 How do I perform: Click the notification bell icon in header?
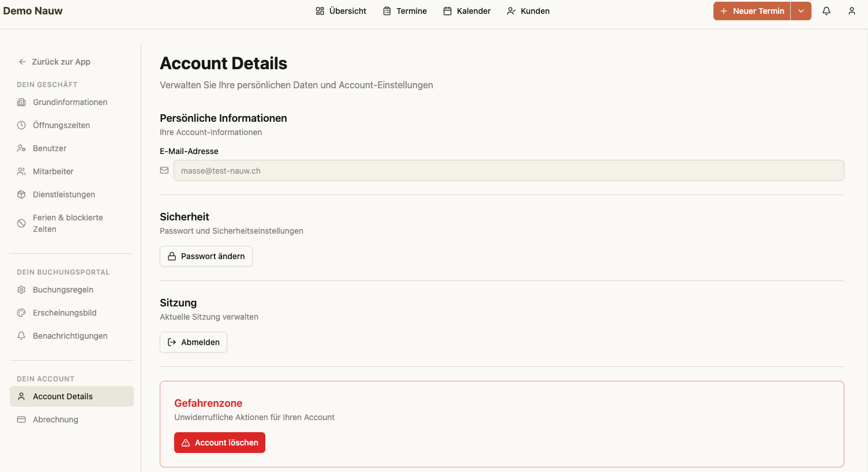point(826,11)
